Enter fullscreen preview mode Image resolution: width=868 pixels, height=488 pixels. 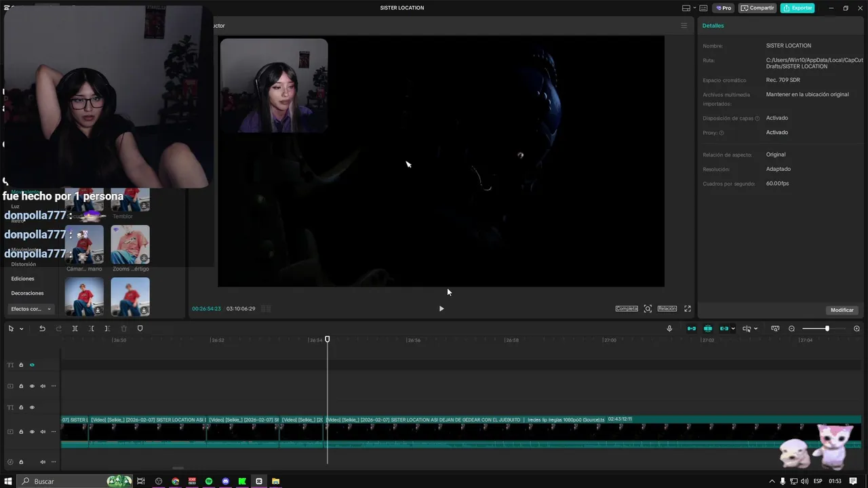point(687,308)
